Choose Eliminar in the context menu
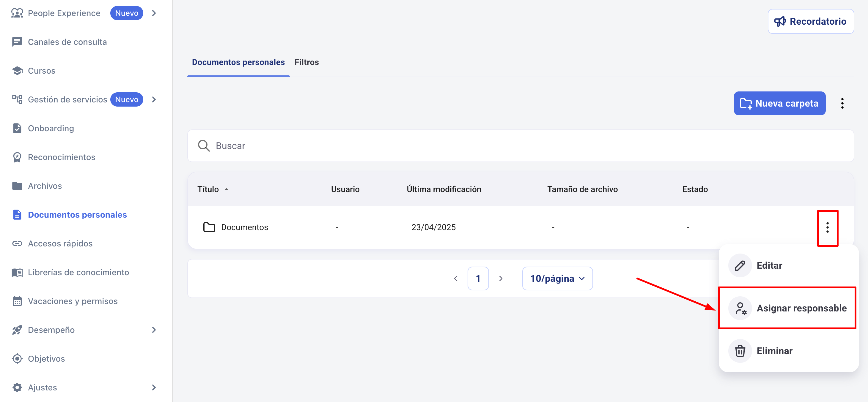868x402 pixels. 788,351
